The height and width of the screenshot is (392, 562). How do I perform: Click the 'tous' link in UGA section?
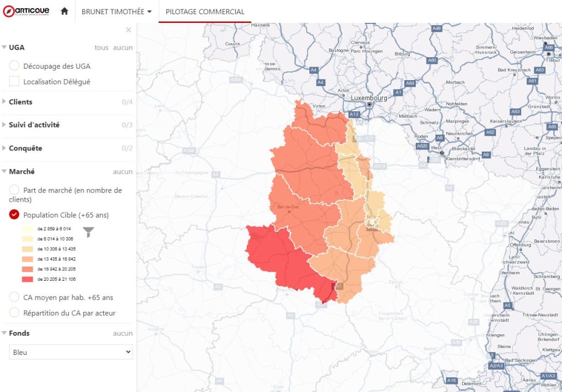pos(101,47)
